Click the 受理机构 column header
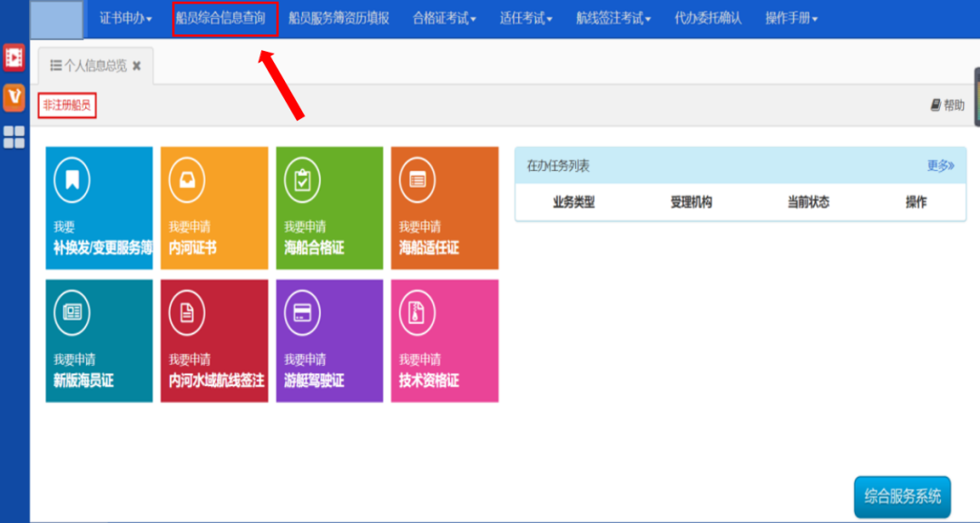 tap(691, 202)
